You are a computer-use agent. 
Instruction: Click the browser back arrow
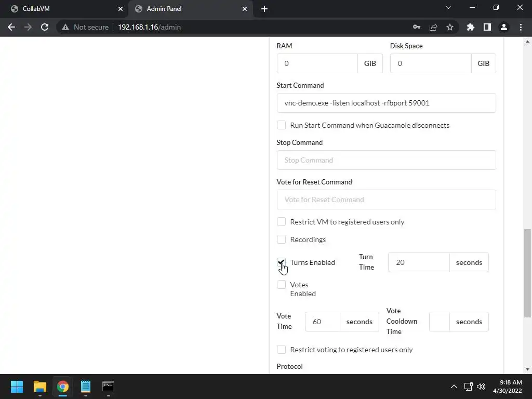[x=11, y=27]
